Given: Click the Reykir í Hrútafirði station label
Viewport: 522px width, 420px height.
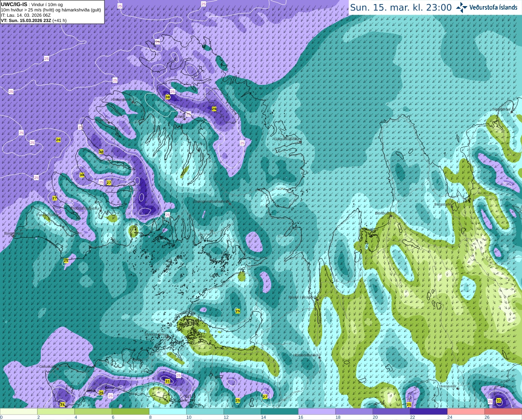Looking at the screenshot, I should (x=302, y=297).
